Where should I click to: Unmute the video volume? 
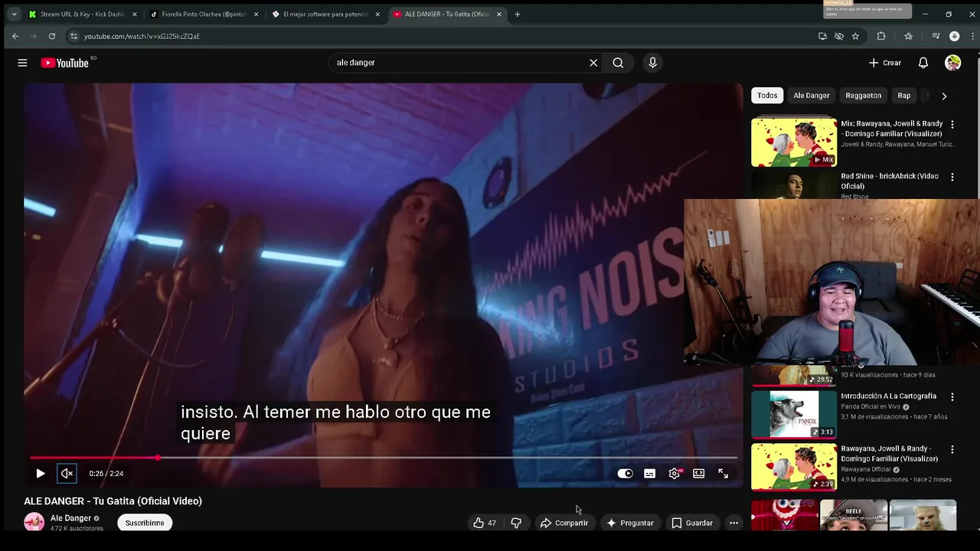click(x=67, y=474)
